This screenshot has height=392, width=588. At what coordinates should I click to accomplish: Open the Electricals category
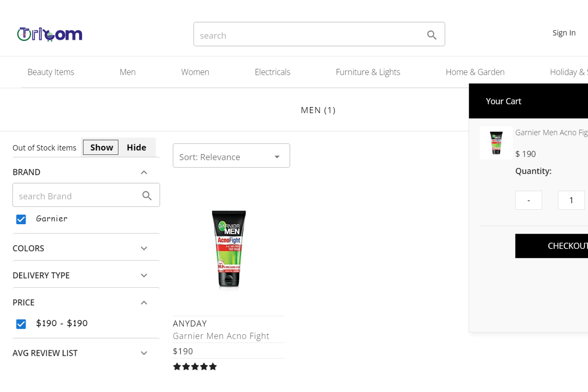click(272, 72)
